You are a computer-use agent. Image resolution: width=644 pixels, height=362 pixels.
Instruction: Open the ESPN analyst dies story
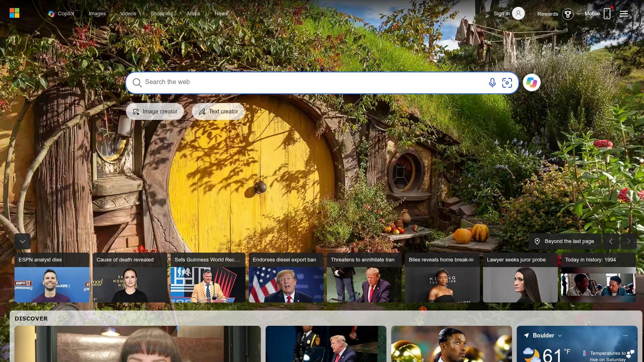[52, 278]
